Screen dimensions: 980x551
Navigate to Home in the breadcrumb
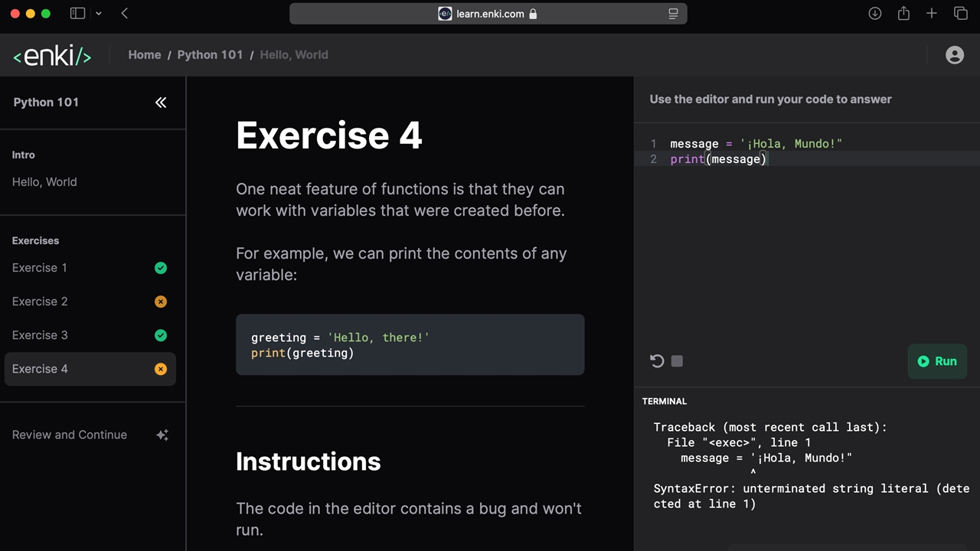click(x=145, y=55)
